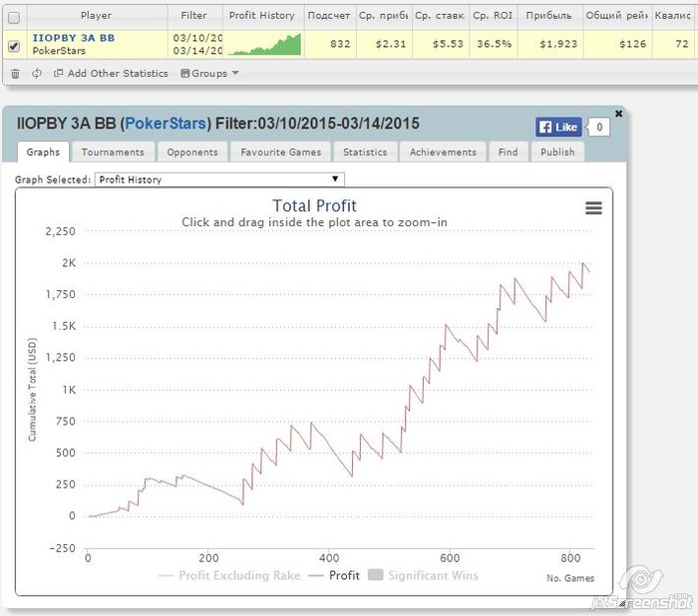
Task: Switch to the Publish tab
Action: tap(557, 153)
